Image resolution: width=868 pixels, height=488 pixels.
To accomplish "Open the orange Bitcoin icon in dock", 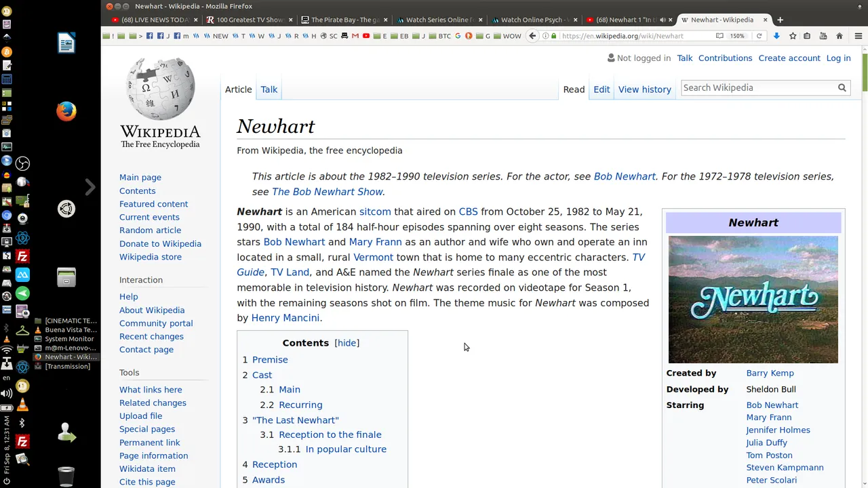I will 7,52.
